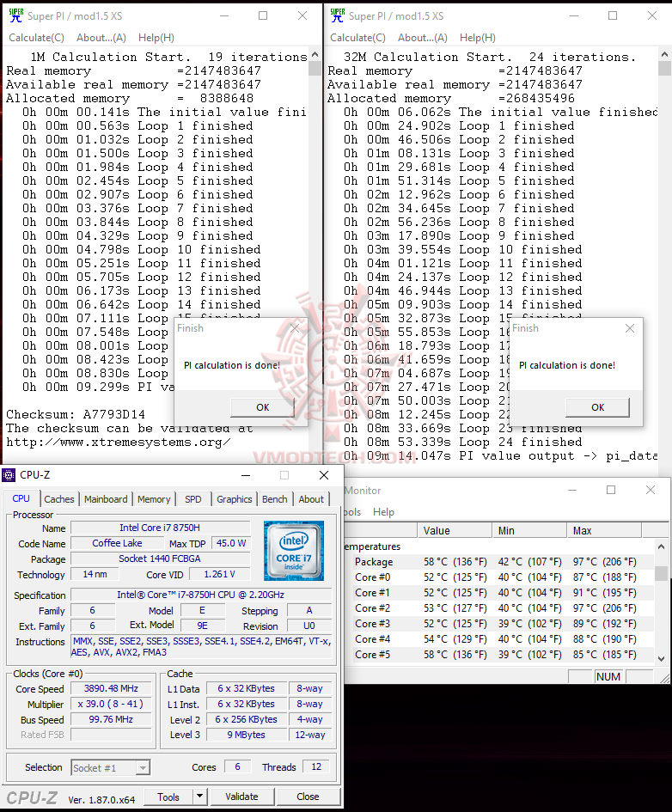Open Help menu in left Super PI window
Viewport: 672px width, 812px height.
tap(156, 38)
